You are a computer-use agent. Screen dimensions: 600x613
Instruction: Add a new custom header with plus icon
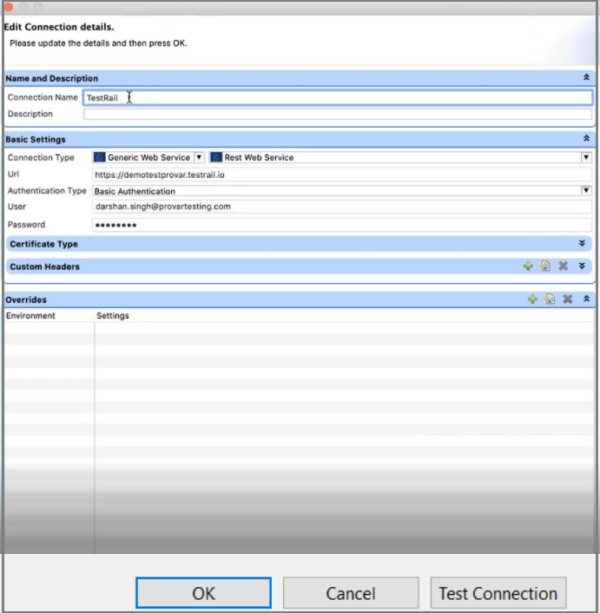click(528, 266)
